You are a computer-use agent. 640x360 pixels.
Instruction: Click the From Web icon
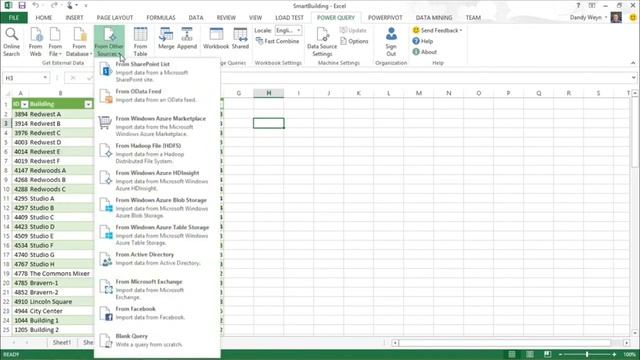(x=36, y=42)
